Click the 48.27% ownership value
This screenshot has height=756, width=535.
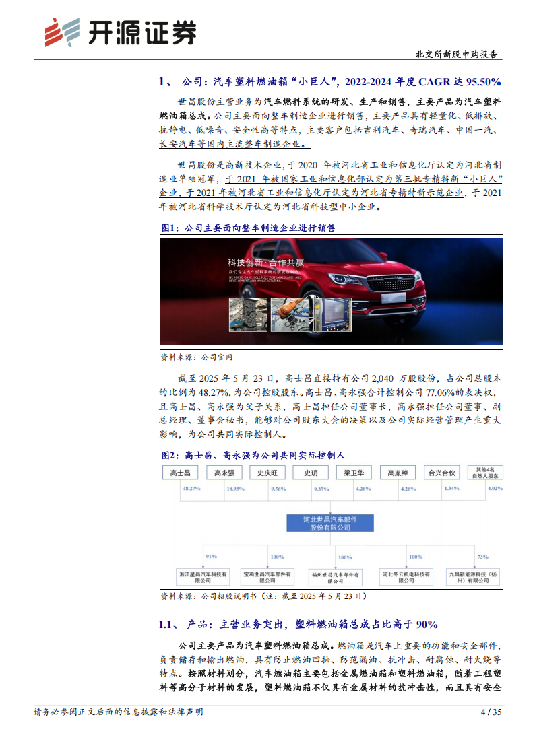point(191,489)
